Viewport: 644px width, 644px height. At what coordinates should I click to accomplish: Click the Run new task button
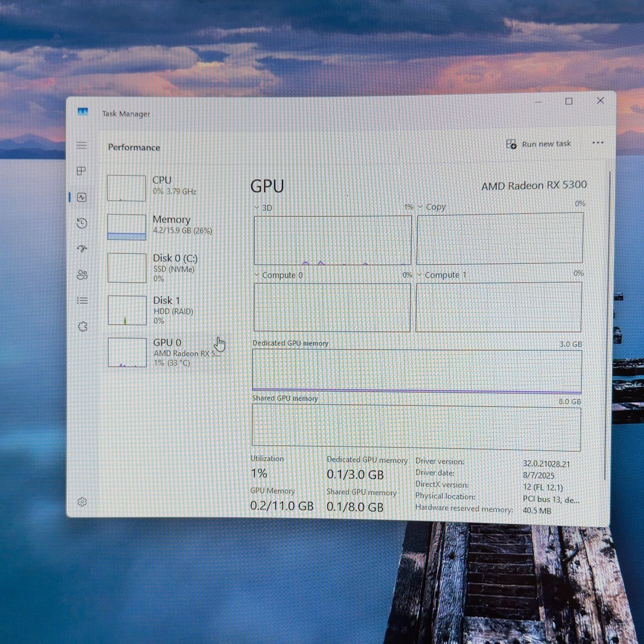click(x=538, y=144)
